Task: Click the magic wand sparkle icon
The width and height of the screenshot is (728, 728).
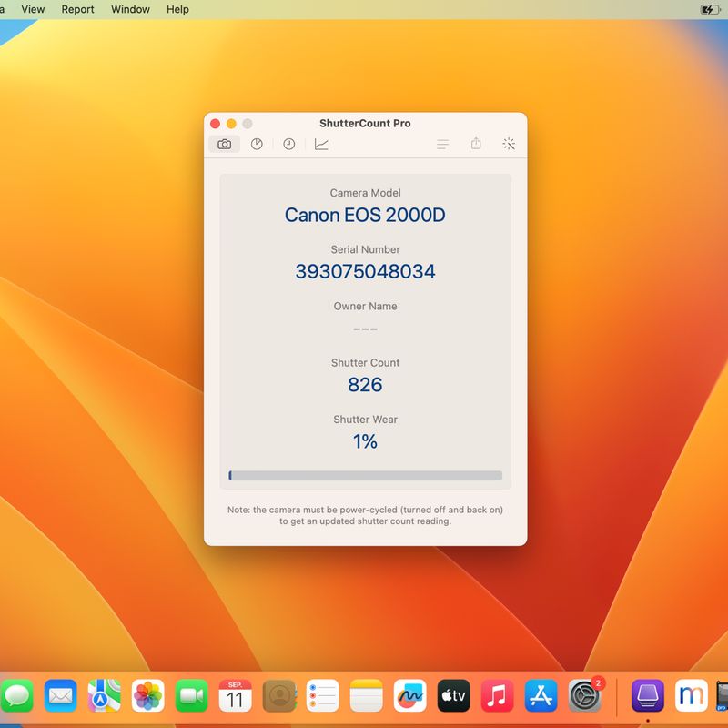Action: (509, 144)
